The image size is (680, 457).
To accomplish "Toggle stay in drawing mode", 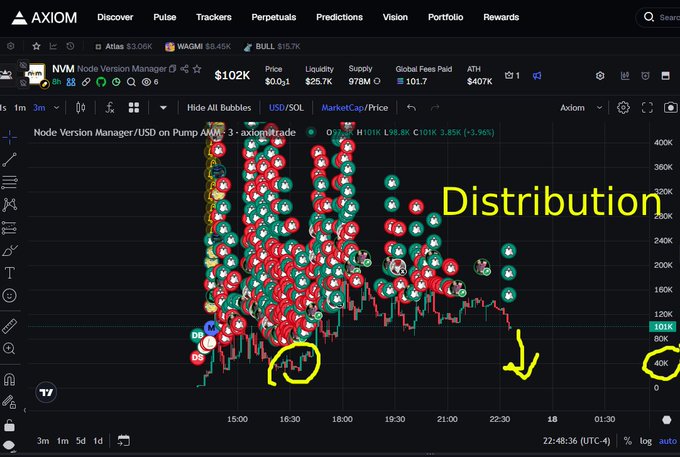I will coord(10,402).
